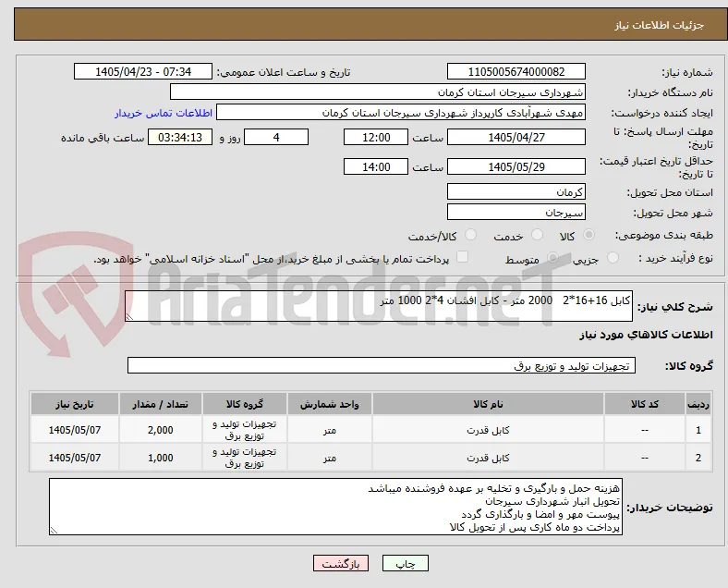Select the کالا/خدمت radio button
Viewport: 728px width, 588px height.
(471, 235)
